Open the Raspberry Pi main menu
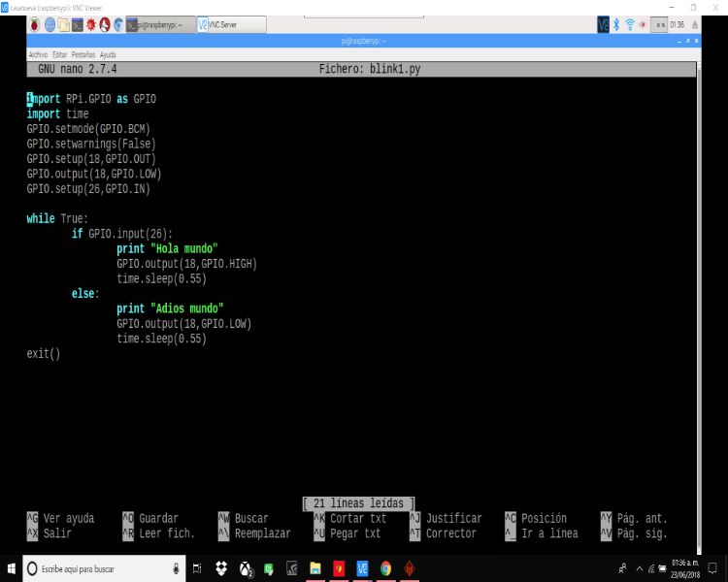Viewport: 728px width, 582px height. click(35, 25)
